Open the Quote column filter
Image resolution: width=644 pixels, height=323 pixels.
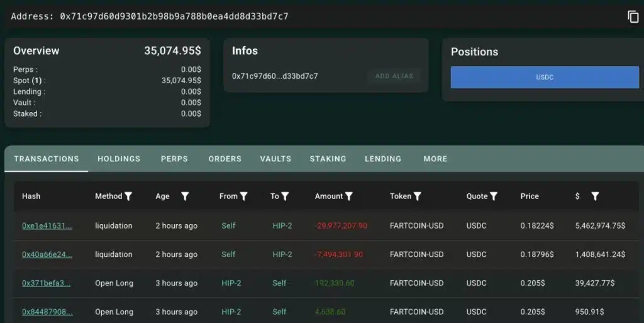coord(494,196)
